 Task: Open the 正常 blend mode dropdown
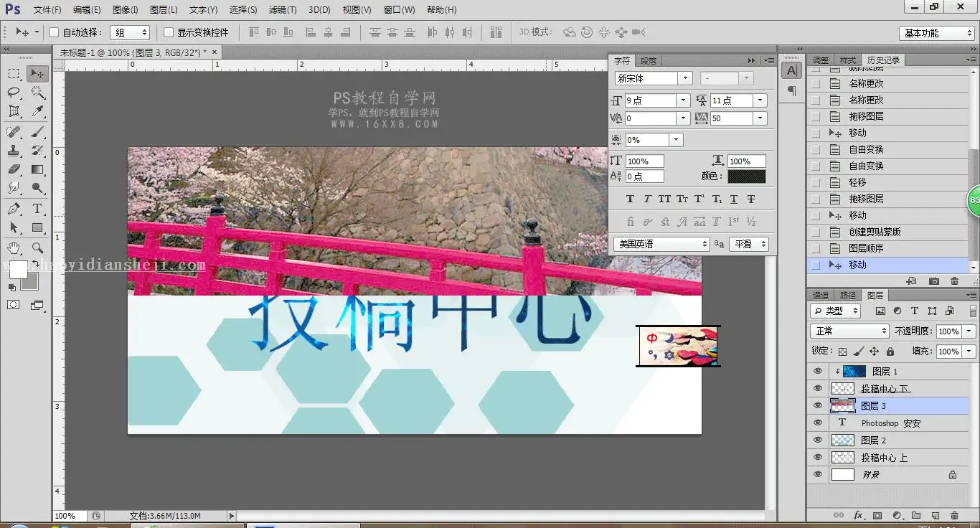[849, 331]
